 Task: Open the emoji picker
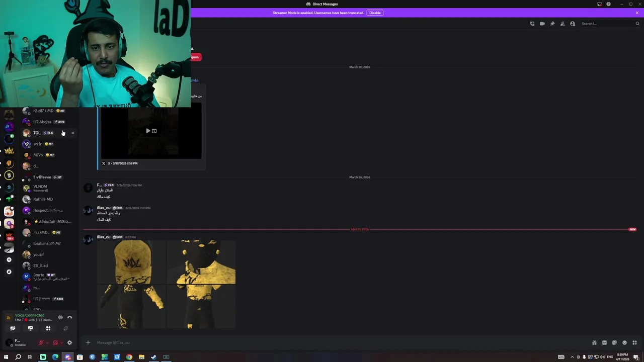624,342
